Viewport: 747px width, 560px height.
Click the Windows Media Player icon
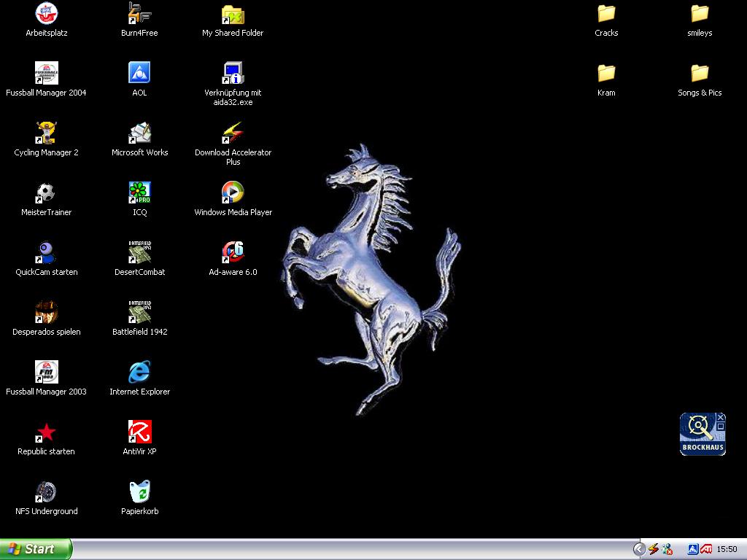(233, 193)
